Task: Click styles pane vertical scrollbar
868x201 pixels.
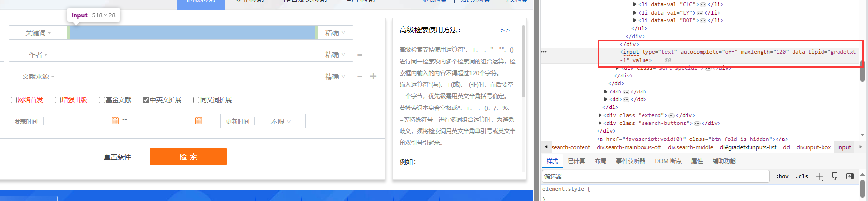Action: point(862,189)
